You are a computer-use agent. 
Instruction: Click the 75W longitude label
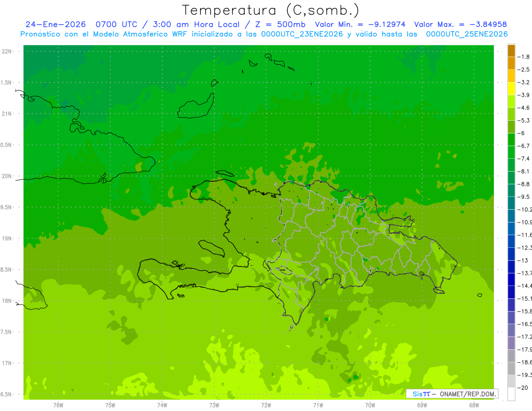[x=110, y=405]
